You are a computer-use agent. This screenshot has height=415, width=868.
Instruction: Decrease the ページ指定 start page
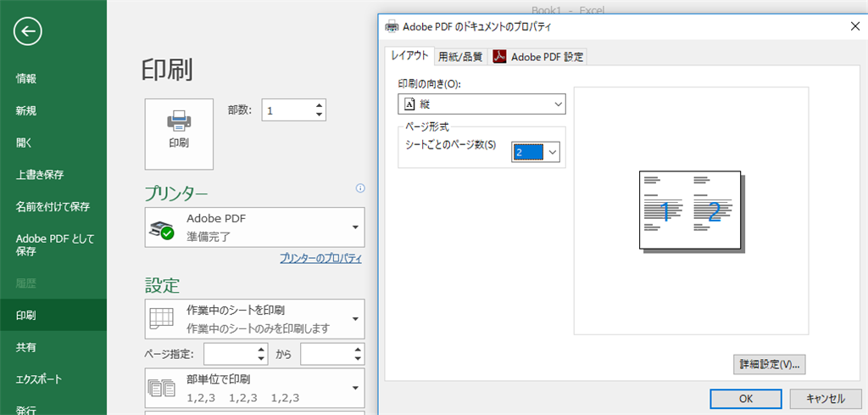261,359
